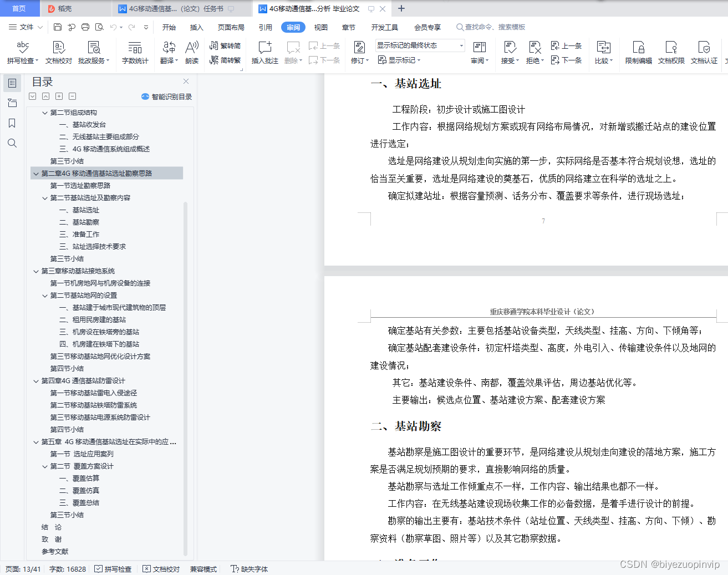
Task: Open the quick access toolbar customize arrow
Action: click(x=146, y=27)
